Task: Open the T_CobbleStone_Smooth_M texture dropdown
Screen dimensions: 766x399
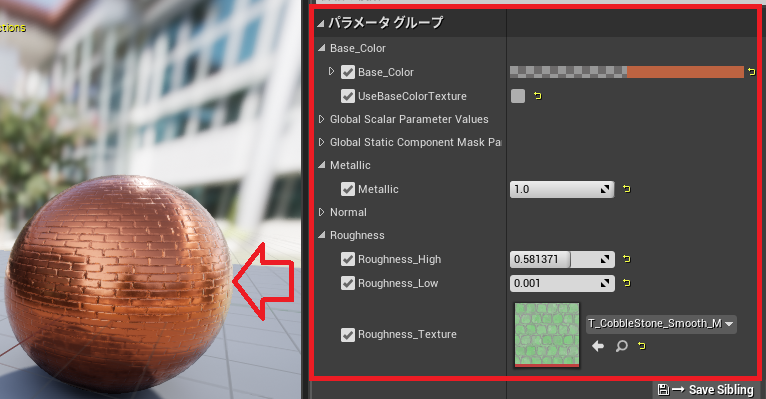Action: (x=661, y=323)
